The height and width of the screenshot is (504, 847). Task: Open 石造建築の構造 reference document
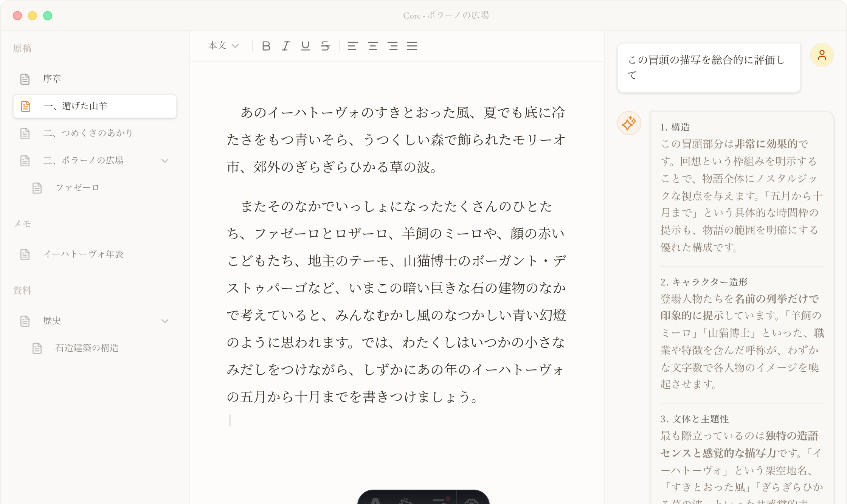pos(87,348)
